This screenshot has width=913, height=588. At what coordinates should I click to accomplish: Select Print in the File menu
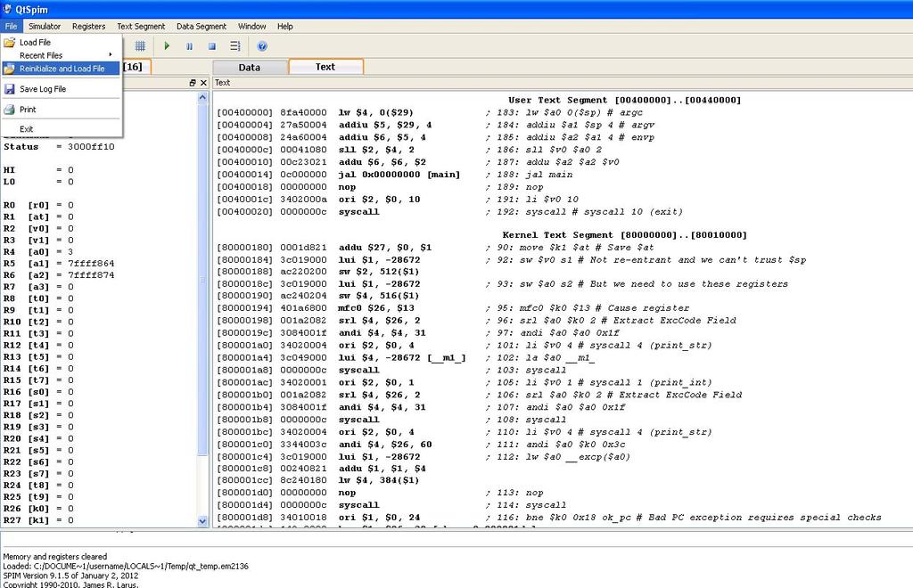pyautogui.click(x=62, y=110)
